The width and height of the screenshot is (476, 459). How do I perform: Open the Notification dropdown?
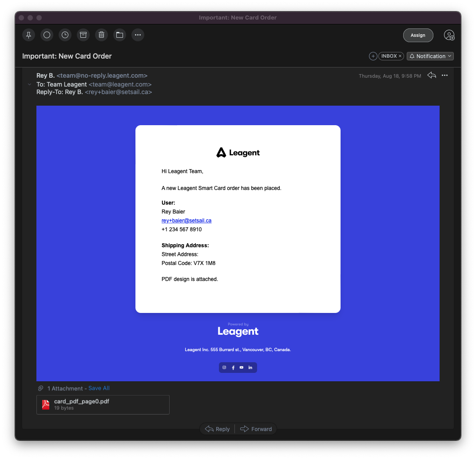[430, 56]
